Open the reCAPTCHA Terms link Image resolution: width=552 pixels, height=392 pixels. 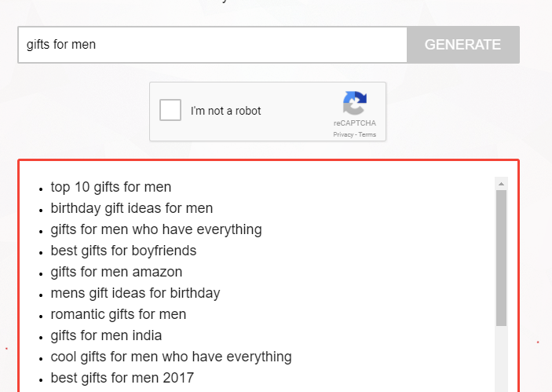pos(367,134)
